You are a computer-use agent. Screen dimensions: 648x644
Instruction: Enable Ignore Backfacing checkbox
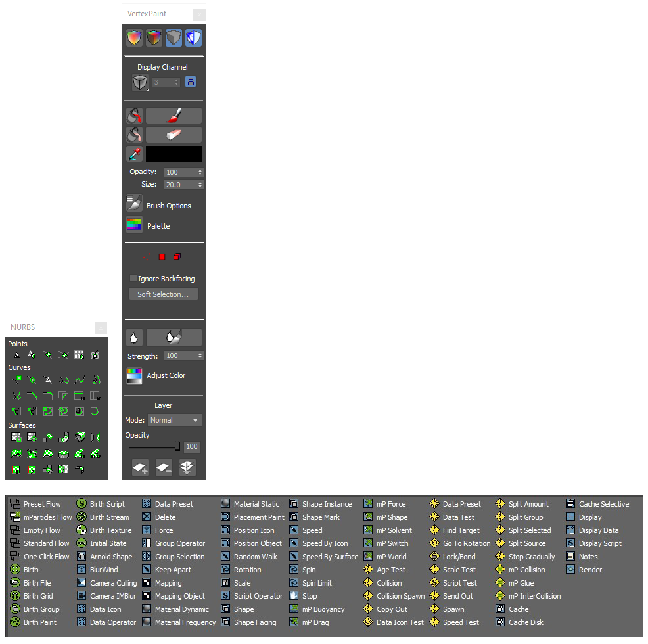coord(133,278)
